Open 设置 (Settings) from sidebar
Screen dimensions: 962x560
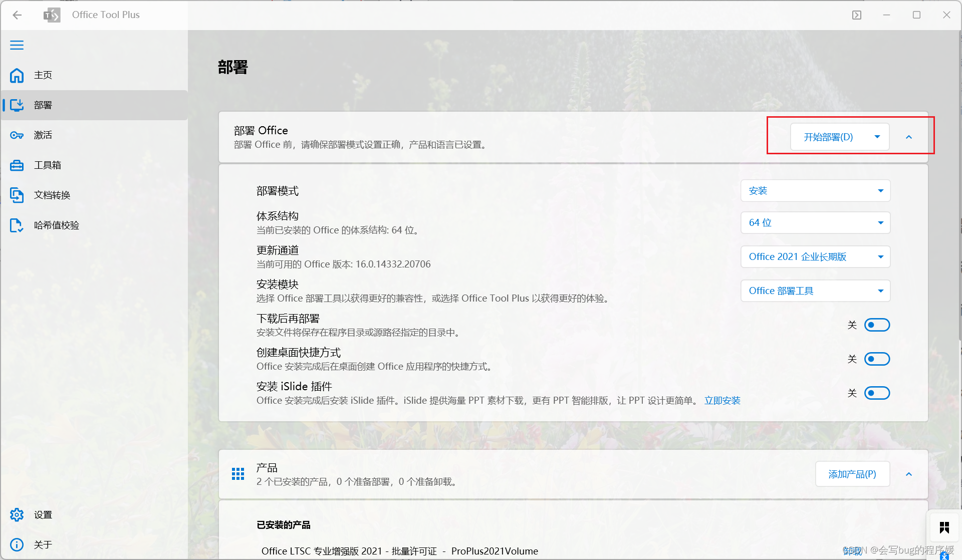point(43,514)
